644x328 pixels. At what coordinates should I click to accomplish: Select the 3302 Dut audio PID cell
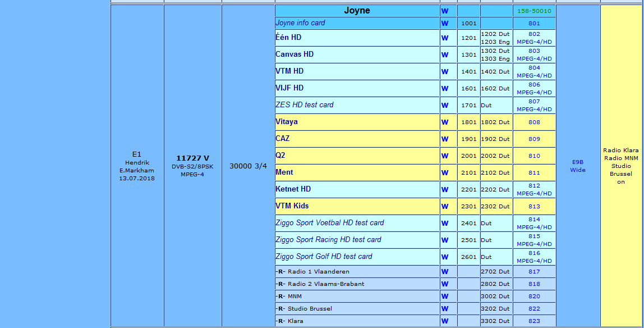coord(495,321)
